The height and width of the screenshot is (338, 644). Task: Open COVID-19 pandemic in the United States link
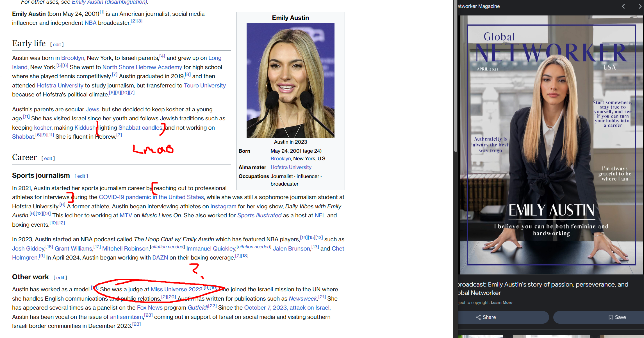pyautogui.click(x=151, y=197)
